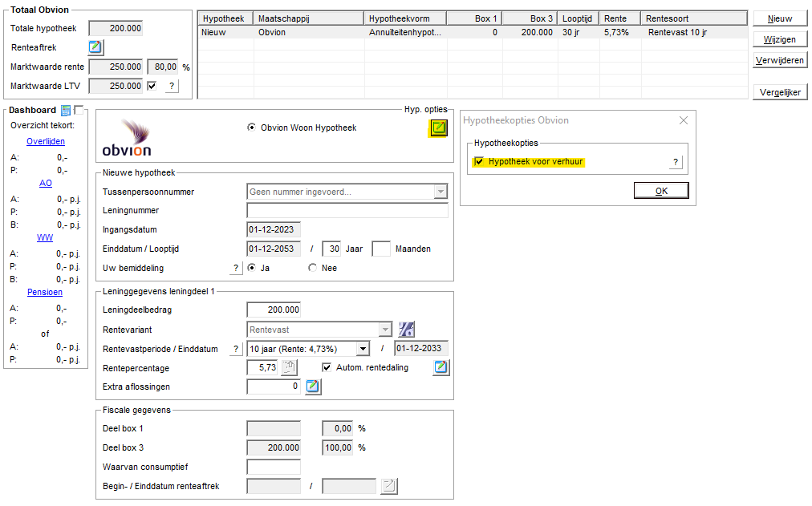The height and width of the screenshot is (506, 812).
Task: Open the Rentevastperiode 10 jaar dropdown
Action: 363,350
